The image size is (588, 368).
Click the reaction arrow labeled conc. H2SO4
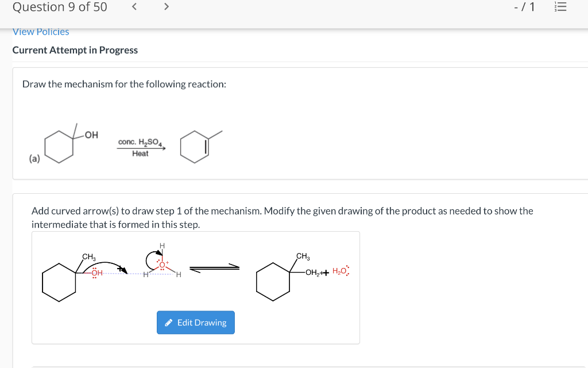pos(140,147)
